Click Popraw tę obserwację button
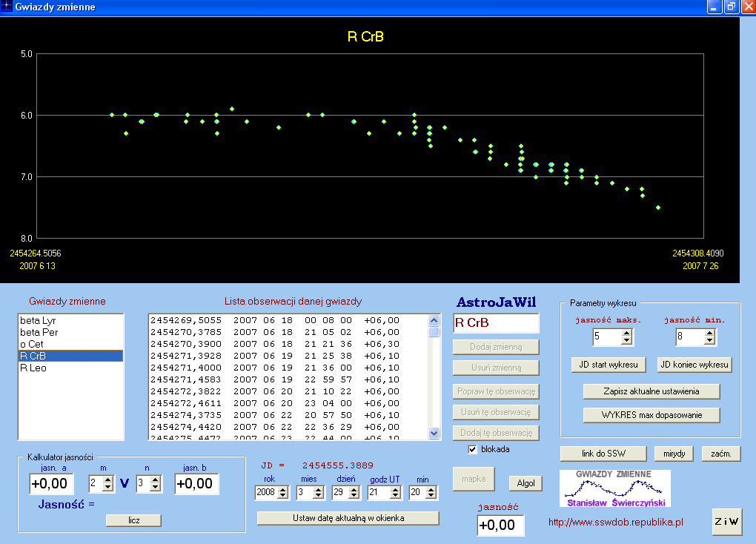Screen dimensions: 756x544 (x=496, y=391)
